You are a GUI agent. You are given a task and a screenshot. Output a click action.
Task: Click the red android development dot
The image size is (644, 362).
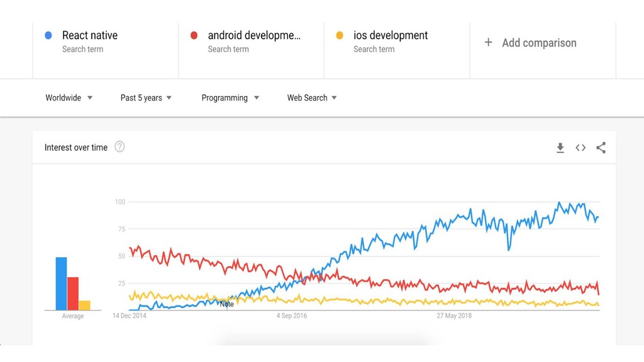(x=194, y=36)
